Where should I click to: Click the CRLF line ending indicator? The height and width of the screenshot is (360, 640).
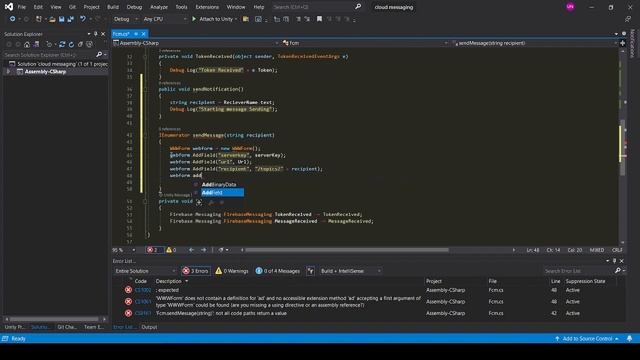[617, 250]
